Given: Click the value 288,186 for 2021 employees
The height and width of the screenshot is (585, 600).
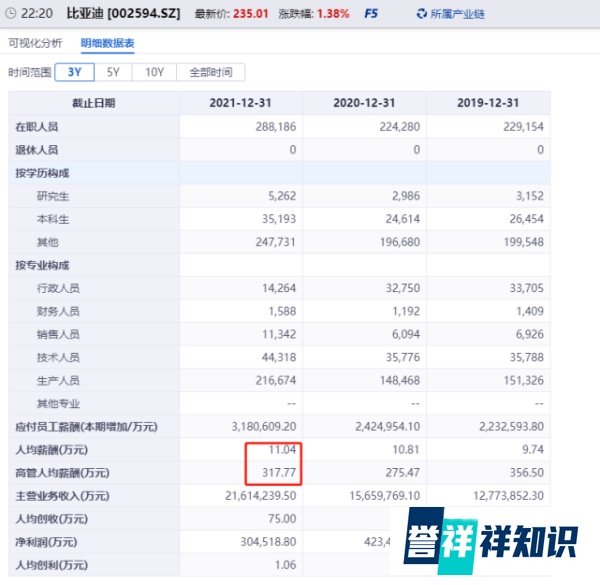Looking at the screenshot, I should (276, 127).
